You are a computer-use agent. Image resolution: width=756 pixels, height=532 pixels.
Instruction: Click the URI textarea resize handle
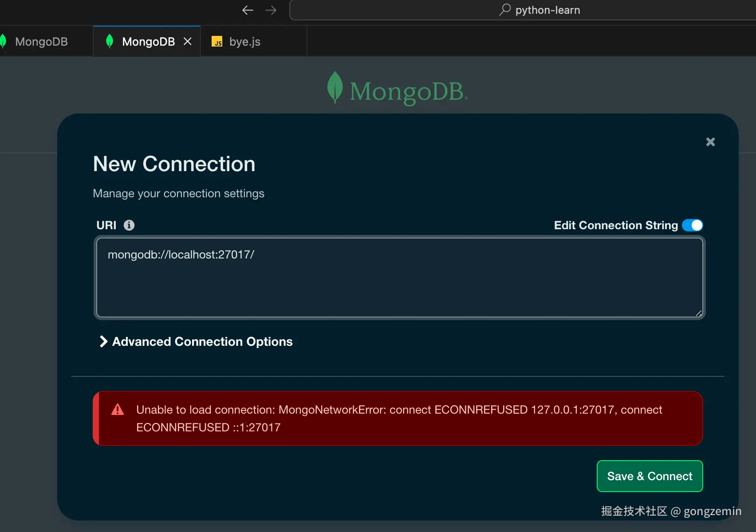point(698,313)
